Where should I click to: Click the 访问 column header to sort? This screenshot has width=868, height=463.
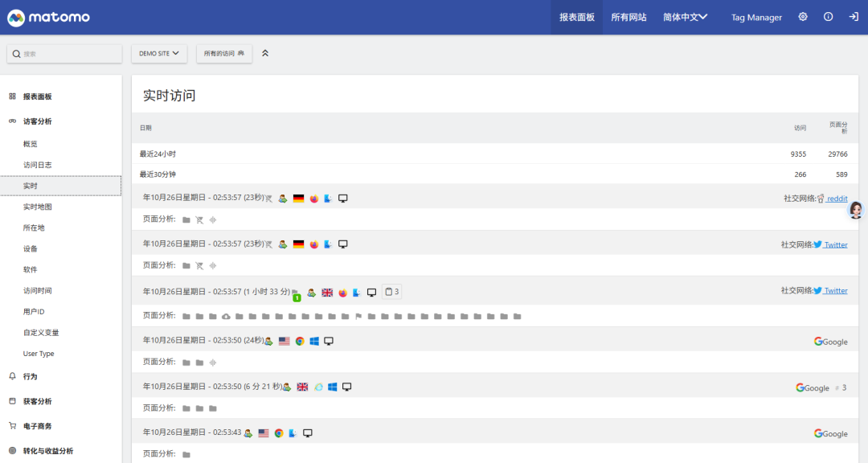(800, 127)
